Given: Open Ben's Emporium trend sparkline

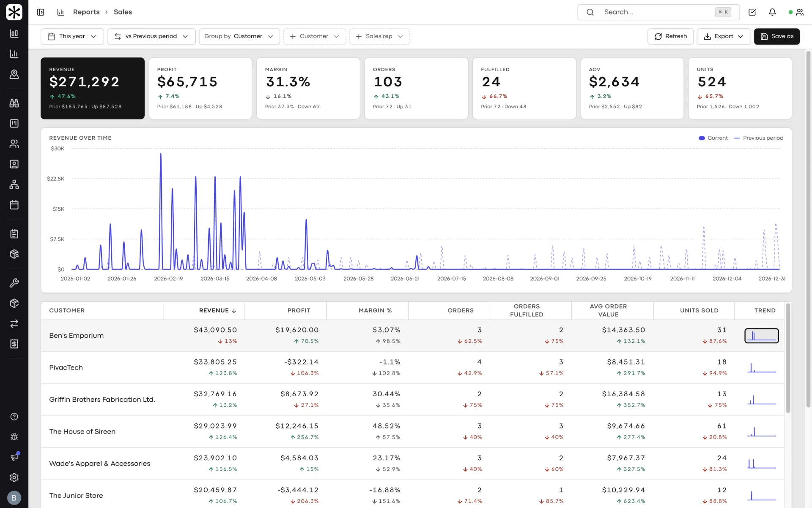Looking at the screenshot, I should (x=762, y=336).
